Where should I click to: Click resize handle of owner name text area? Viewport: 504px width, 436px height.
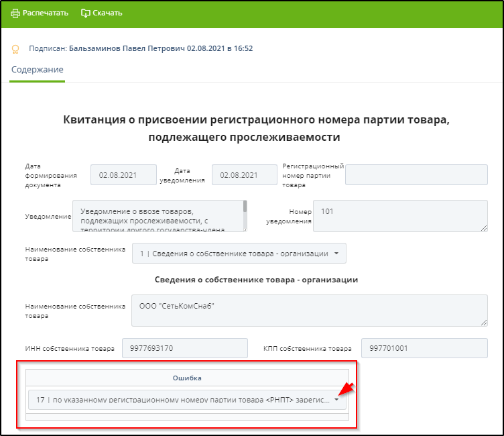pyautogui.click(x=484, y=323)
